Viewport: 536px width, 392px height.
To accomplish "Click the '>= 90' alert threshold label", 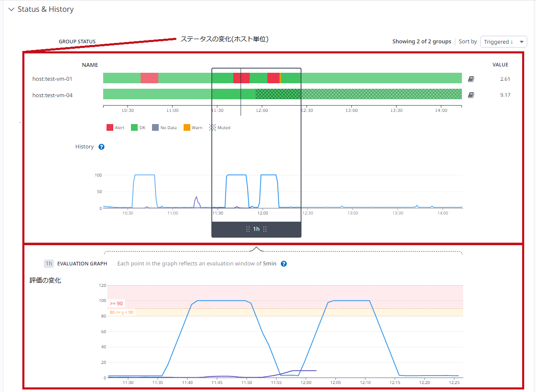I will point(116,304).
